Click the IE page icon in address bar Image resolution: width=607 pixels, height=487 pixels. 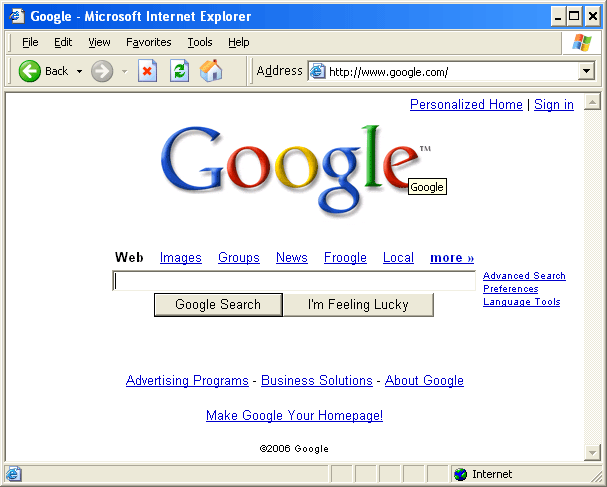(317, 72)
